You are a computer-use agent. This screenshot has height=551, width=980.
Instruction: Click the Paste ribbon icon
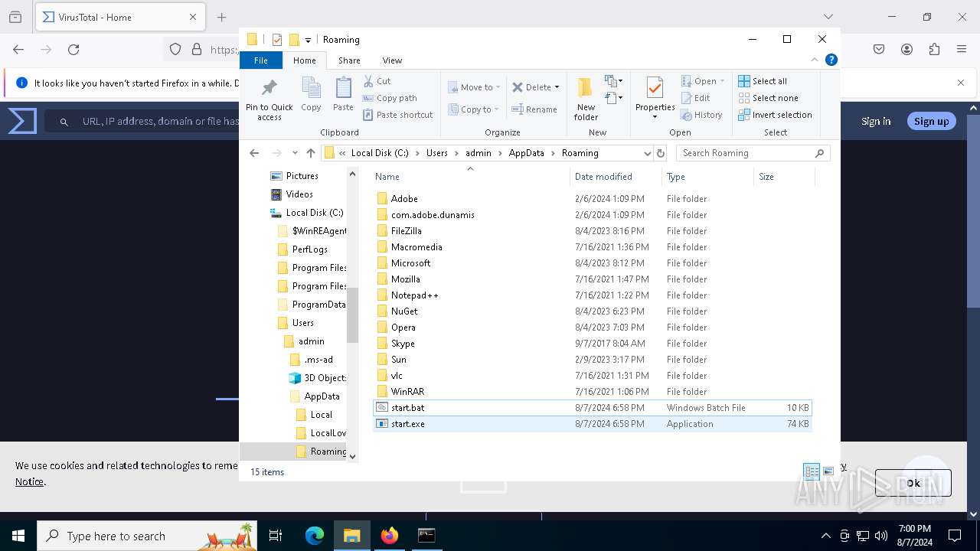[x=343, y=95]
